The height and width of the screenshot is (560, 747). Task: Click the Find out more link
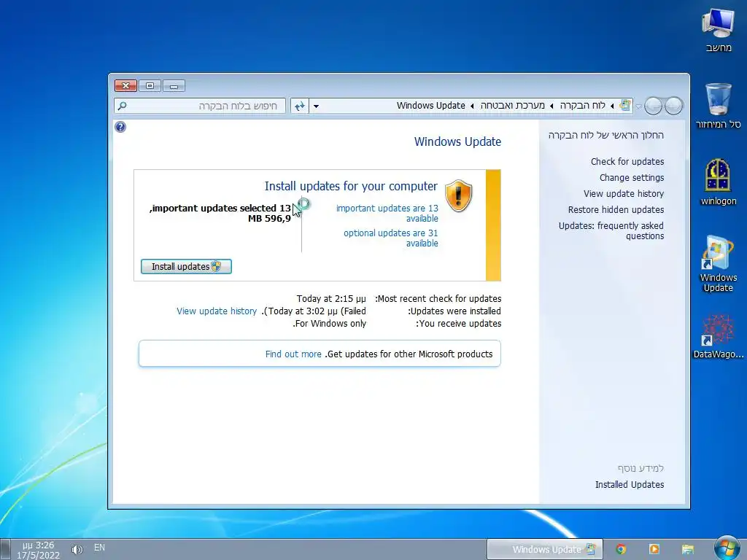point(293,354)
